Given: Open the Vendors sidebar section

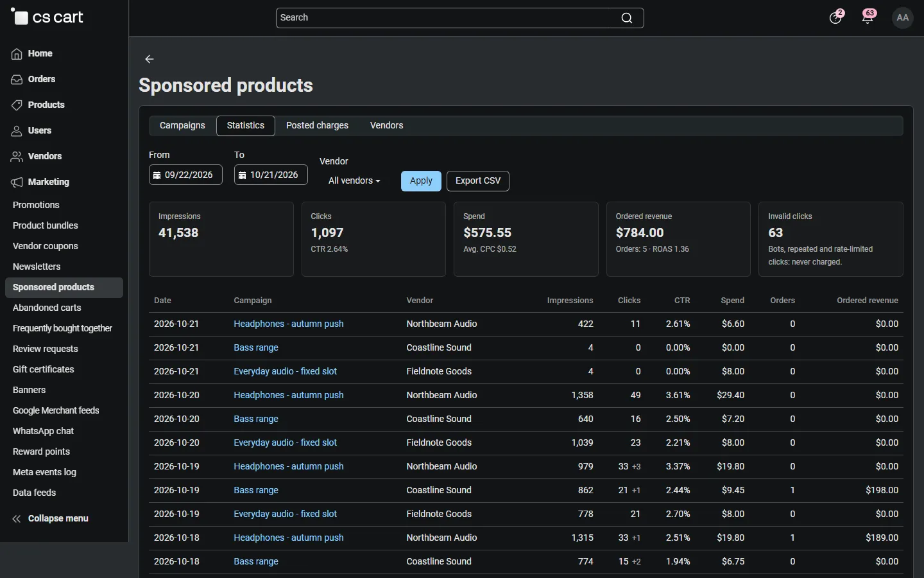Looking at the screenshot, I should pos(45,156).
